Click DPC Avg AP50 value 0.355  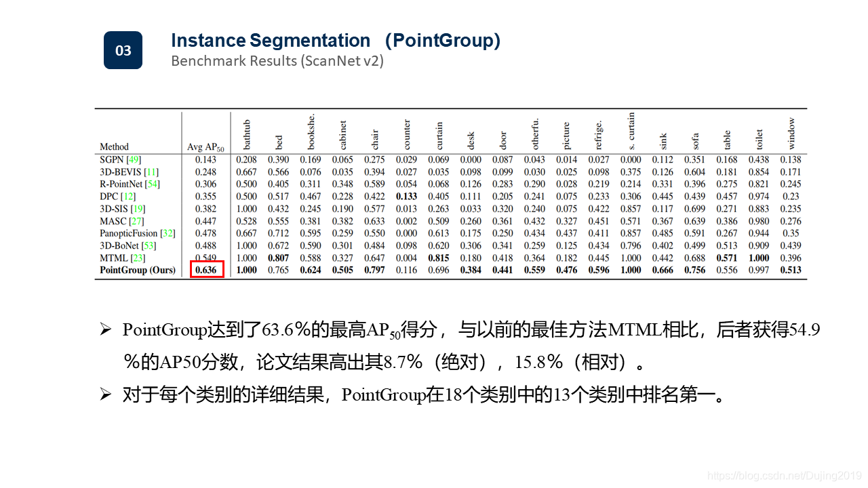pyautogui.click(x=206, y=197)
